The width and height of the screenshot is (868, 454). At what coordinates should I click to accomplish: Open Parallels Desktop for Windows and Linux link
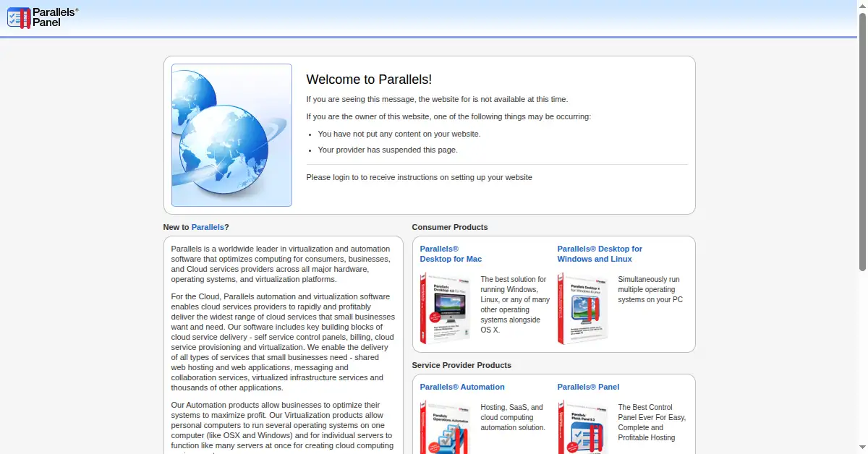coord(600,254)
